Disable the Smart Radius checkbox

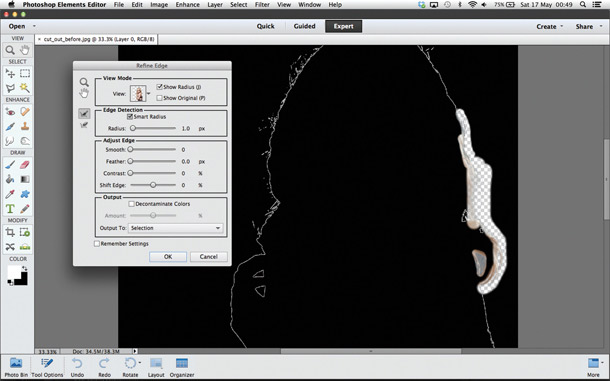pos(130,116)
